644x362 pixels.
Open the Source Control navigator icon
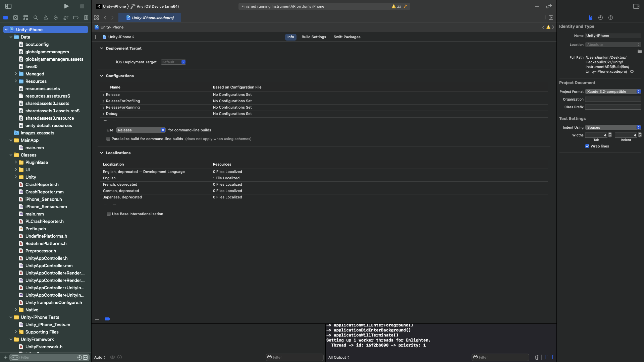tap(15, 17)
